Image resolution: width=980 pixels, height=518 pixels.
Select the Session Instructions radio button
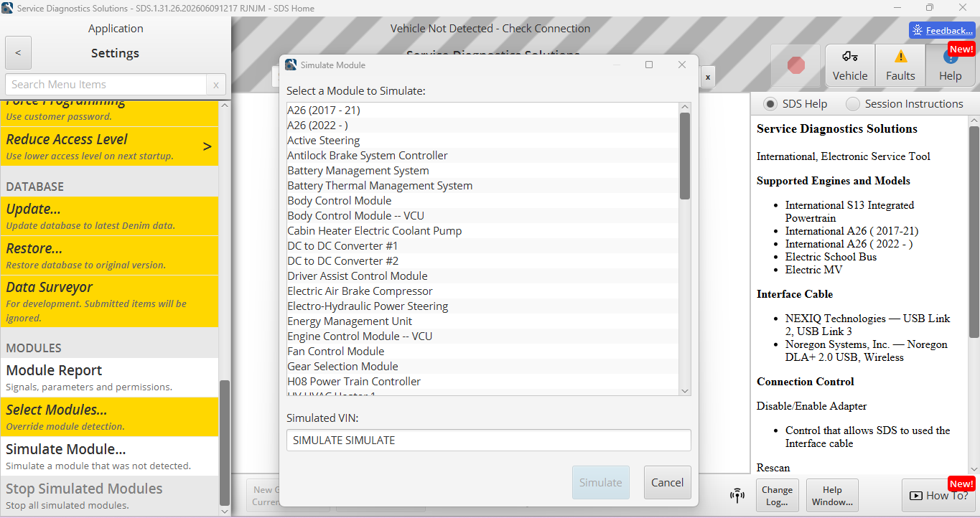[853, 104]
